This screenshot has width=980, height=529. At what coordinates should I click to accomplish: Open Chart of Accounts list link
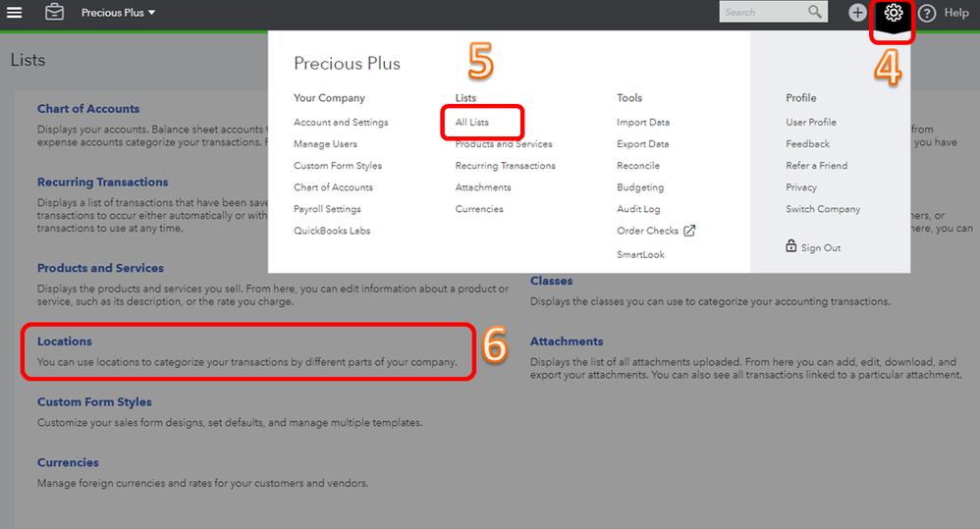pos(88,109)
